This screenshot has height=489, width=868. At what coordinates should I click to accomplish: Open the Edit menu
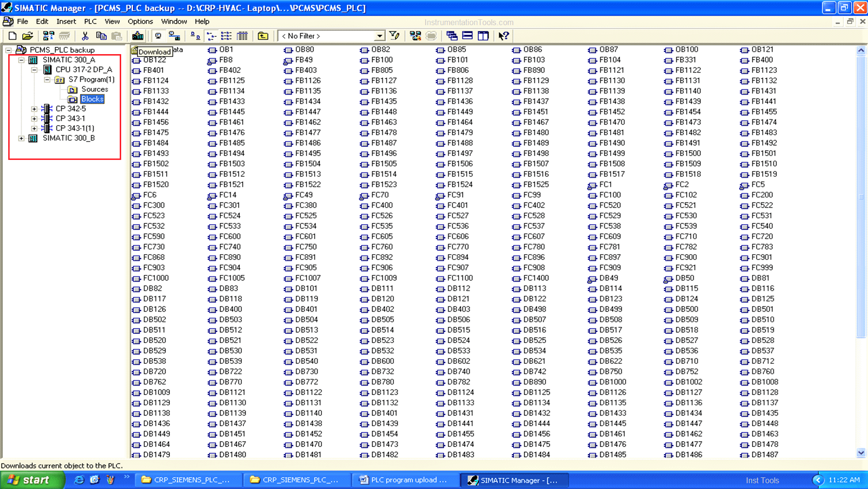42,21
